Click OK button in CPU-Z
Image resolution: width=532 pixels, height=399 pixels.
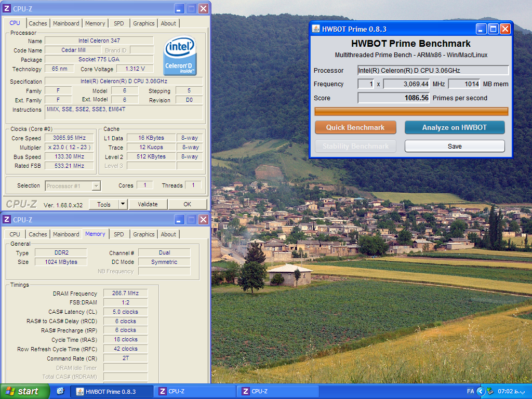187,204
